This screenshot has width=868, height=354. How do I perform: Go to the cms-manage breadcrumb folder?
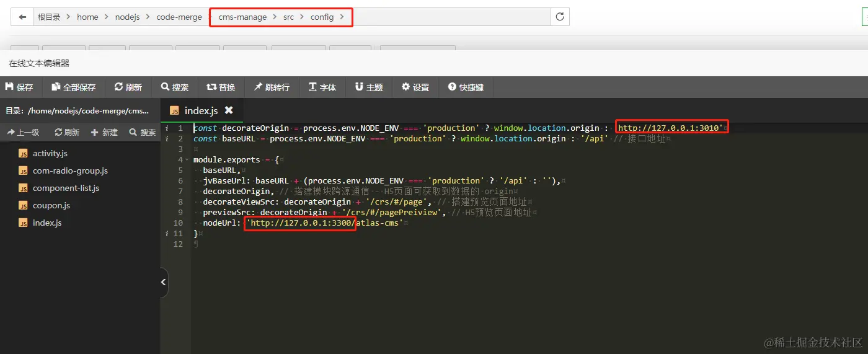242,17
